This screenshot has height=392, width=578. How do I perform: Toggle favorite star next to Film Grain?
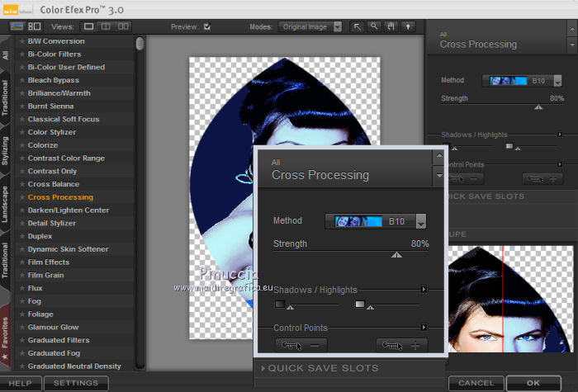[x=21, y=276]
